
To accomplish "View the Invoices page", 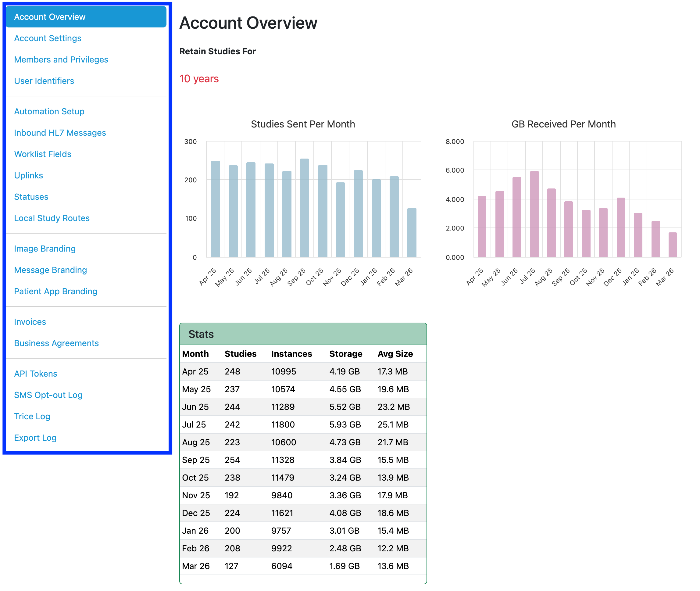I will pyautogui.click(x=30, y=322).
